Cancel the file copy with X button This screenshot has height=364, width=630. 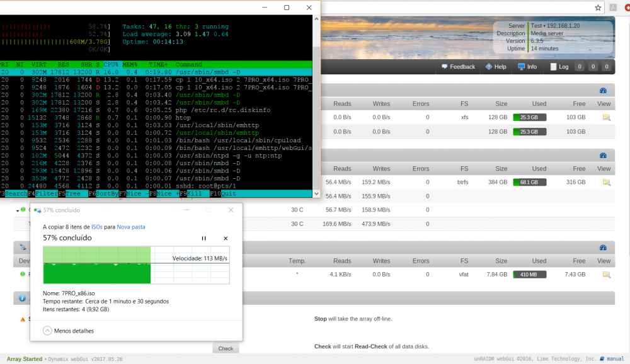pyautogui.click(x=226, y=238)
